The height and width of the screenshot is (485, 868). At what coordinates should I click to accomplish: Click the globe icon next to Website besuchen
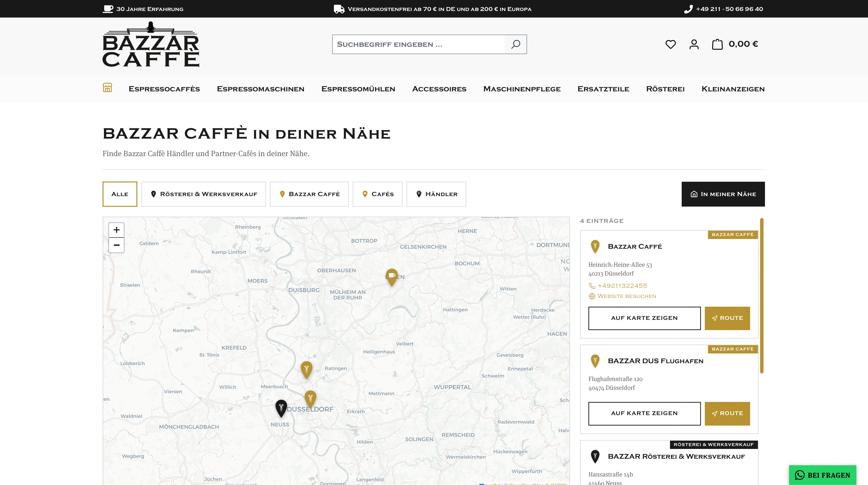(x=592, y=296)
